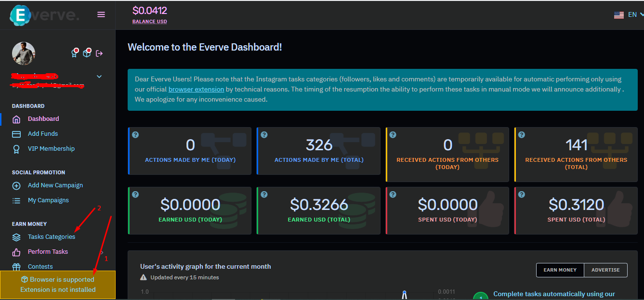
Task: Click the Welcome to the Everve Dashboard heading
Action: 205,47
